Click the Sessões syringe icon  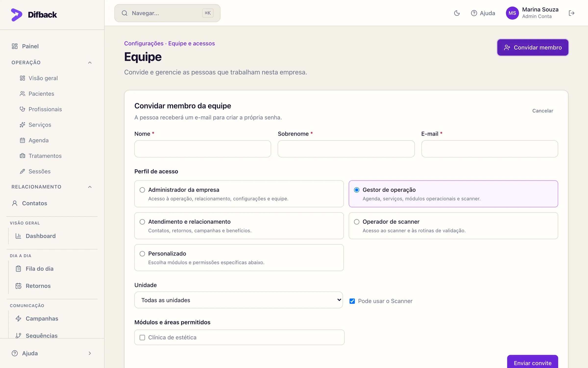pyautogui.click(x=22, y=171)
